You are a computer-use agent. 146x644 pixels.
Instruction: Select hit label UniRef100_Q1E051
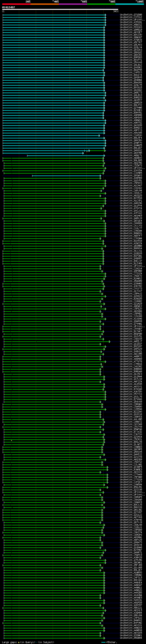[x=131, y=180]
